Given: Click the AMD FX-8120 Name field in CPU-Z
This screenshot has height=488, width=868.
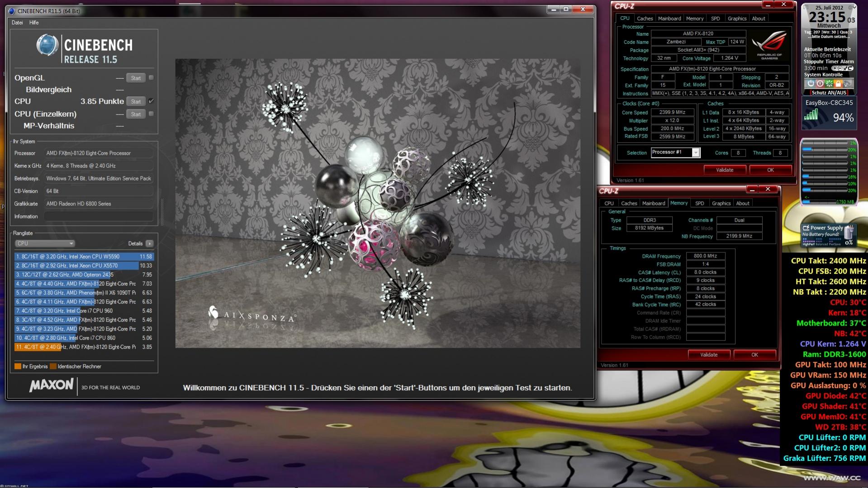Looking at the screenshot, I should [x=698, y=33].
